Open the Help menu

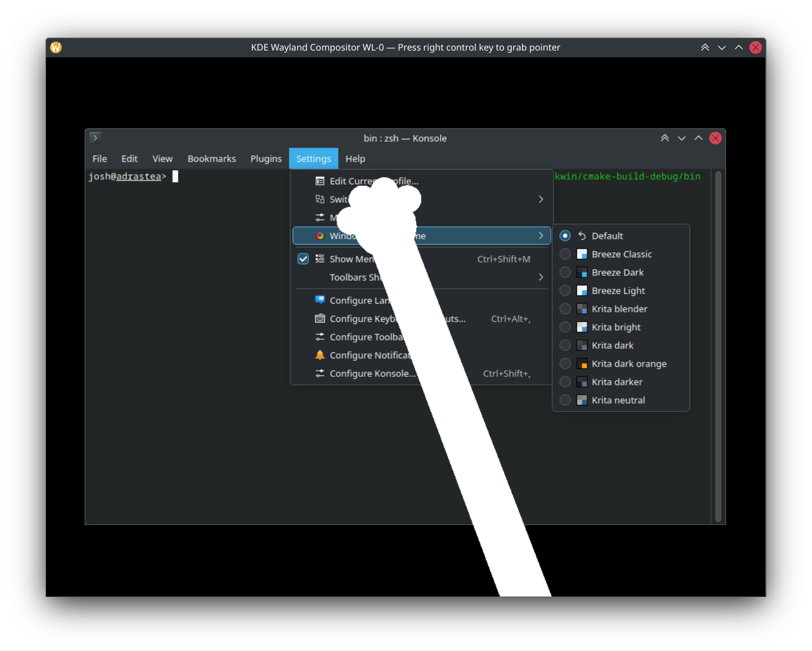[x=355, y=158]
